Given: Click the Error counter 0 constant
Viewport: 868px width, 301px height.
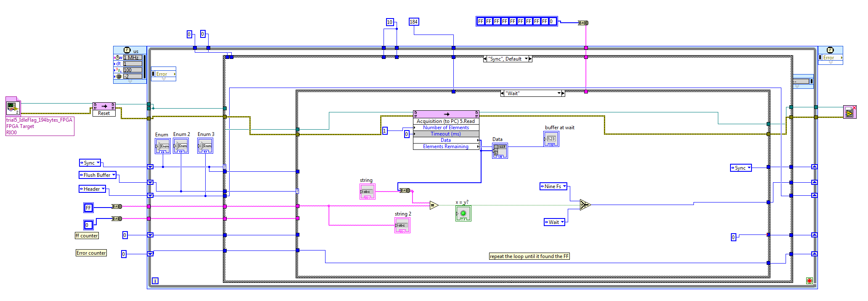Looking at the screenshot, I should click(124, 254).
